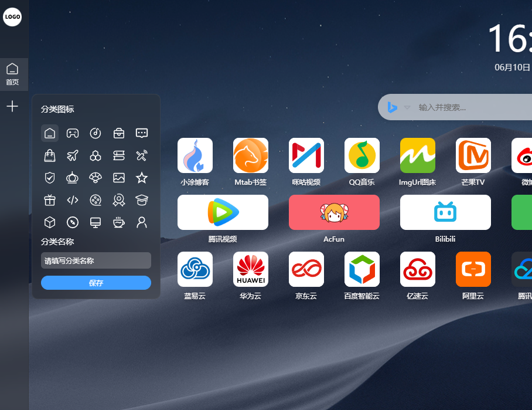The width and height of the screenshot is (532, 410).
Task: Pick the film reel category icon
Action: tap(96, 200)
